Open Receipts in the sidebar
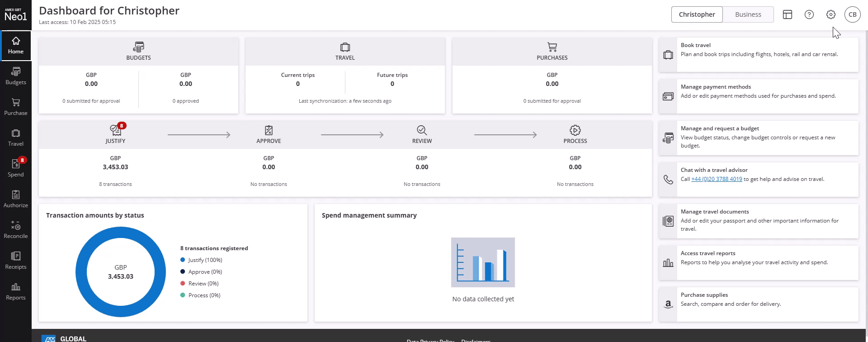 pos(16,261)
